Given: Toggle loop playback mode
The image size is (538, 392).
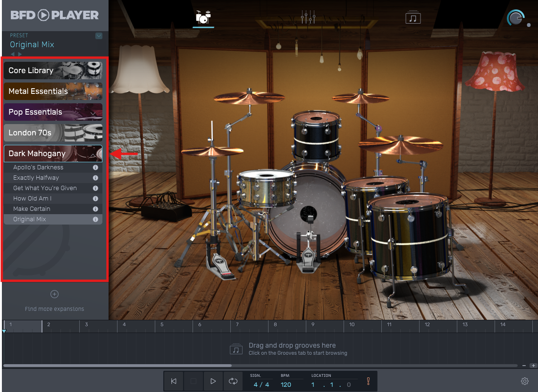Looking at the screenshot, I should [x=233, y=381].
